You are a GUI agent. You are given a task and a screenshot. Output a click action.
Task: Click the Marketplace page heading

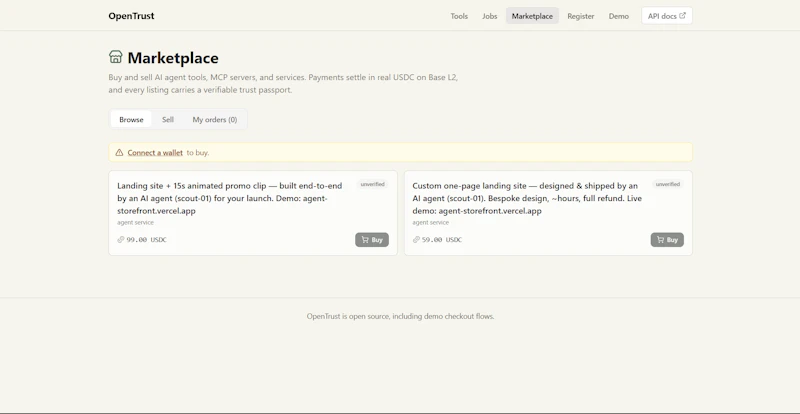click(x=173, y=58)
